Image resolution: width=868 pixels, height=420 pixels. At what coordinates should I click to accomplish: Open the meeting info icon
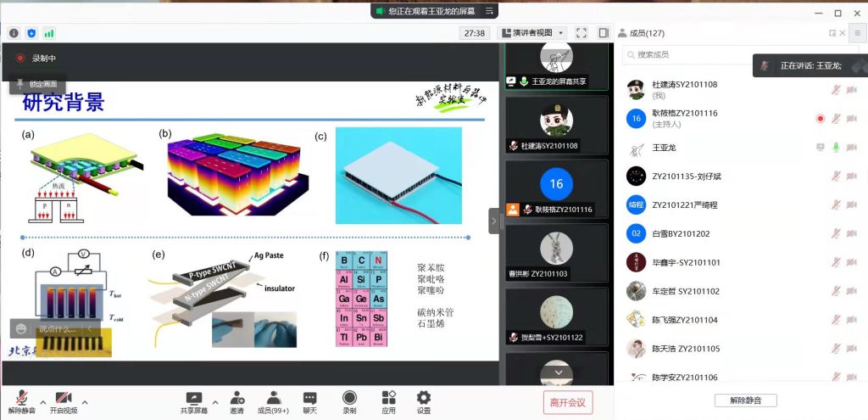pos(14,33)
